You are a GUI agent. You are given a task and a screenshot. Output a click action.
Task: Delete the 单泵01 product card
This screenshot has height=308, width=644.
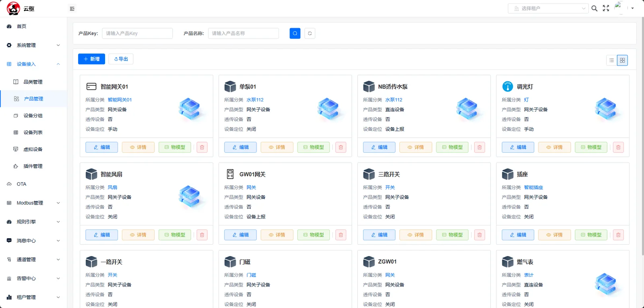click(341, 147)
